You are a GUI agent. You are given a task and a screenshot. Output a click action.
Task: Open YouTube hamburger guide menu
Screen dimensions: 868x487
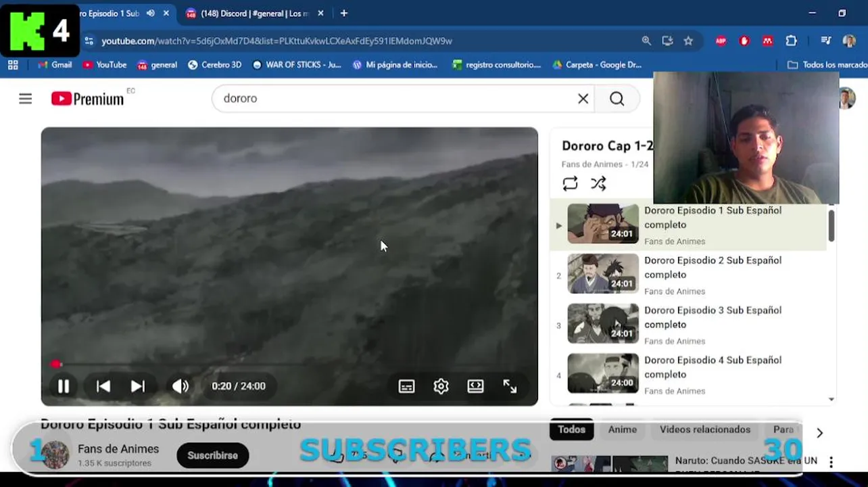pos(26,99)
